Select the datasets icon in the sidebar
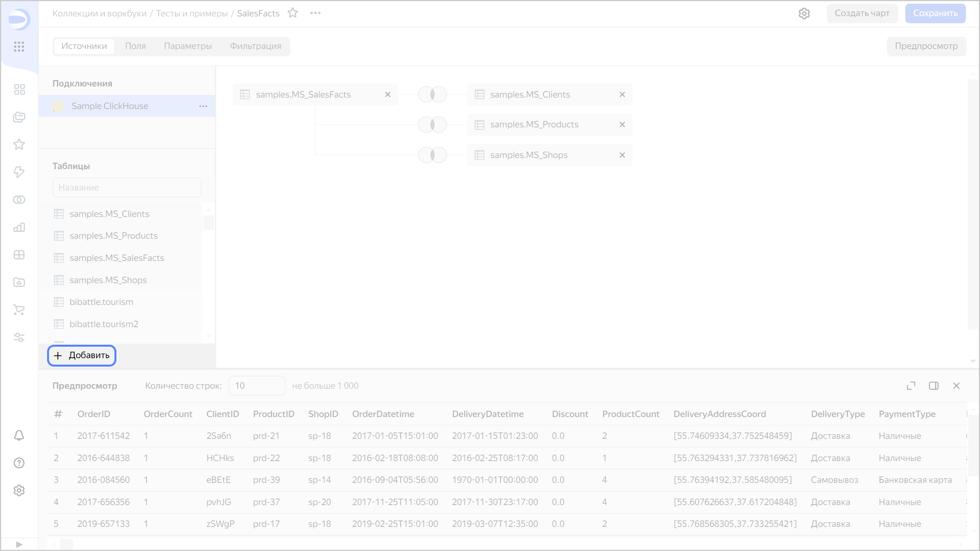The height and width of the screenshot is (551, 980). (x=19, y=199)
